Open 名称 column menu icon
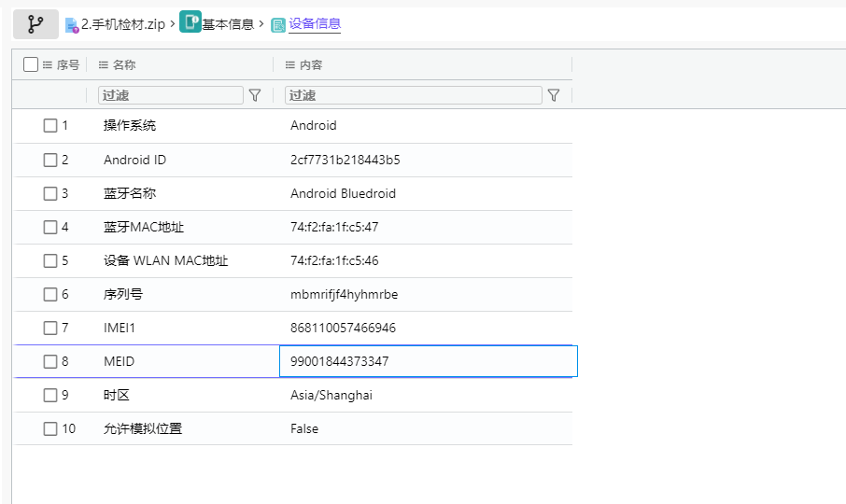 [x=104, y=64]
